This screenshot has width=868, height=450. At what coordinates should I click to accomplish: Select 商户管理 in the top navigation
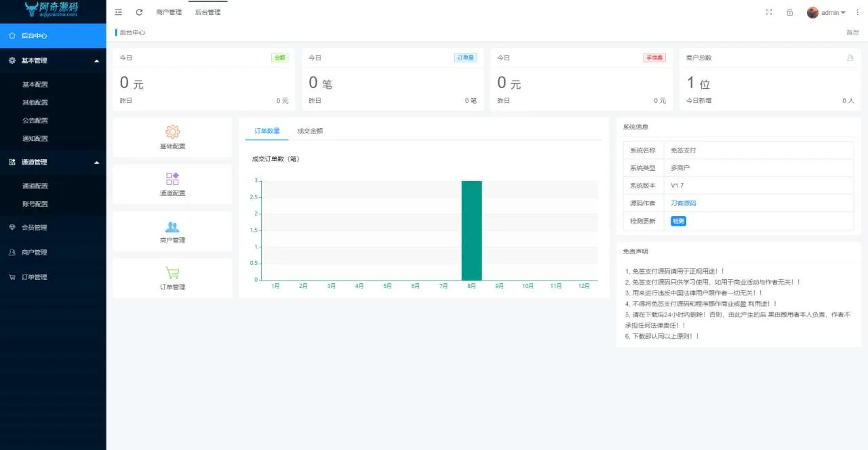point(168,12)
